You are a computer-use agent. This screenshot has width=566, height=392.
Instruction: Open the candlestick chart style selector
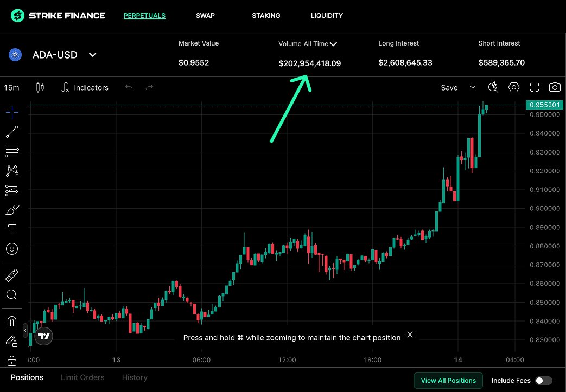(40, 88)
